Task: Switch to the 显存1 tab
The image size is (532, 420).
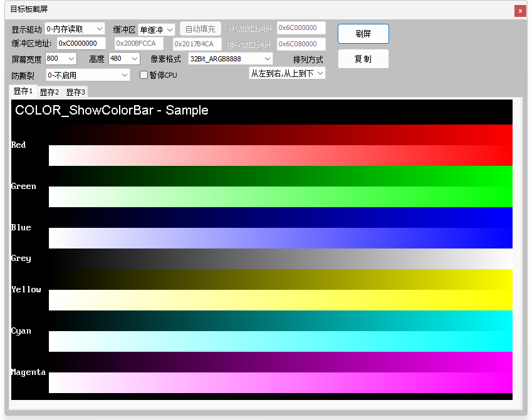Action: tap(23, 91)
